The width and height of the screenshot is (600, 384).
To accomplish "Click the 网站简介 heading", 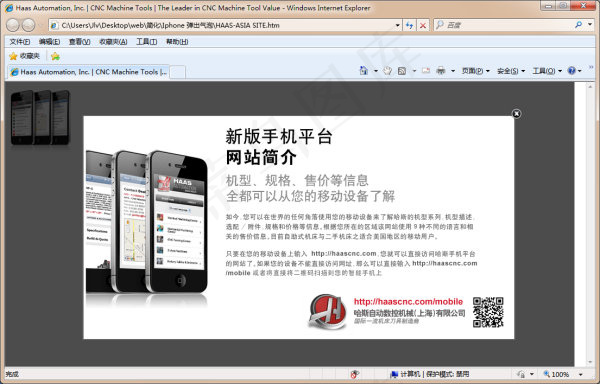I will click(x=261, y=157).
